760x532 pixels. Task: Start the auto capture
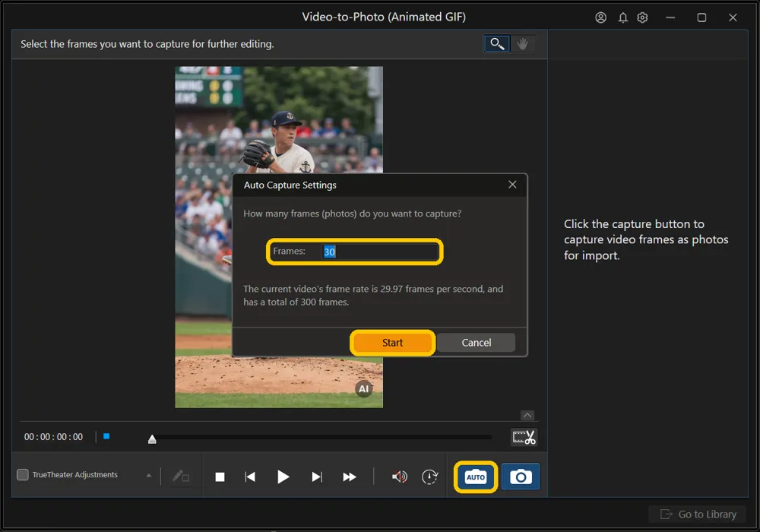[x=392, y=343]
